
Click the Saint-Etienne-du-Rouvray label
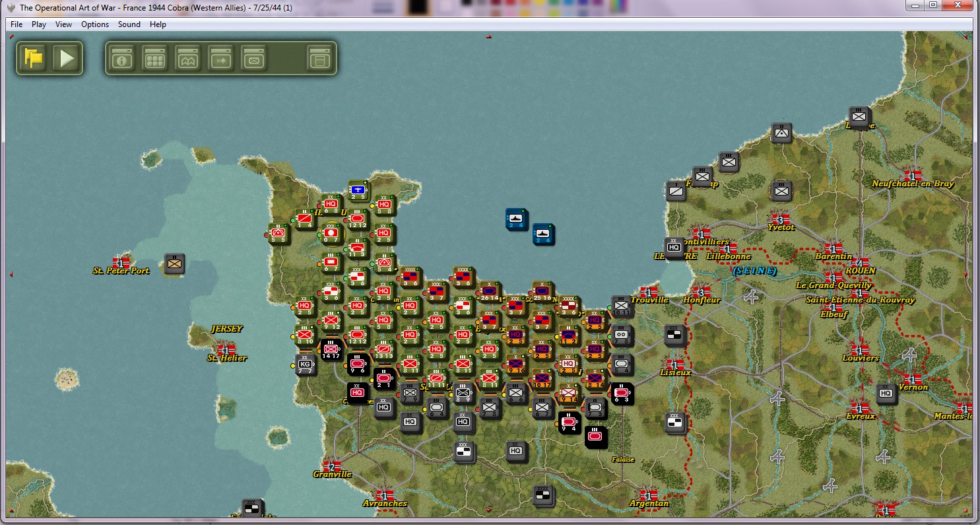(861, 300)
